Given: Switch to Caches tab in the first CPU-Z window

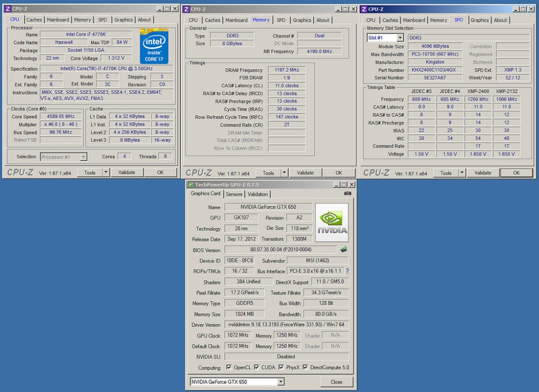Looking at the screenshot, I should coord(34,20).
